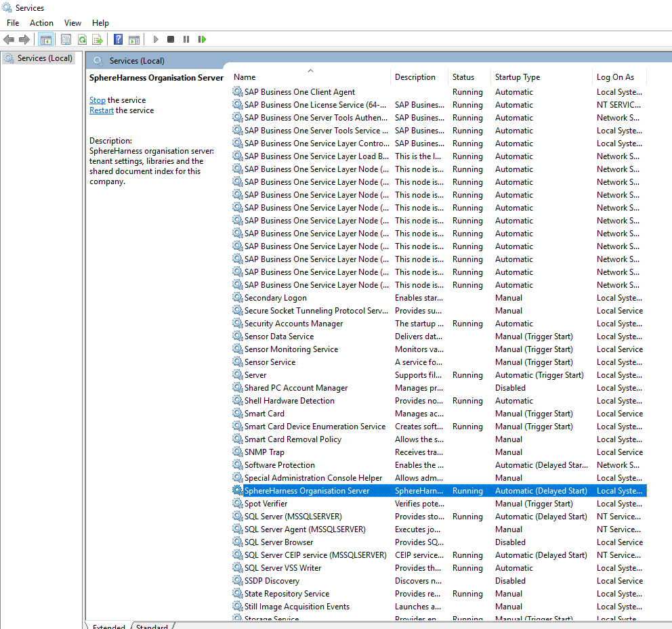Sort by the Startup Type column header

coord(541,77)
